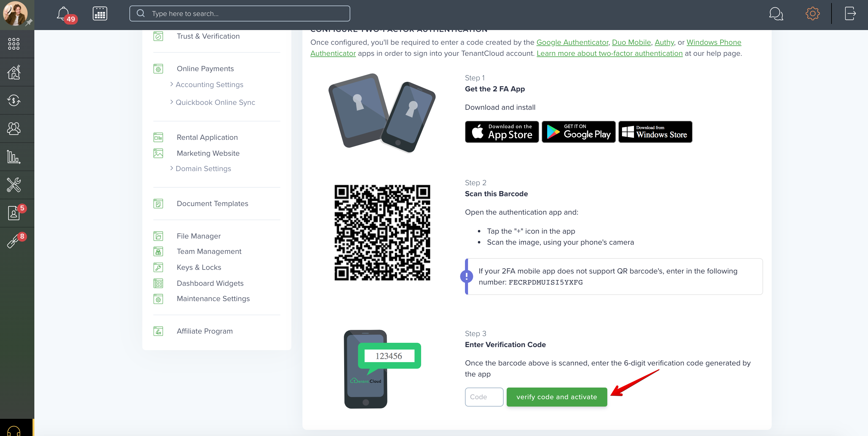Click the Trust & Verification icon
This screenshot has height=436, width=868.
click(158, 36)
